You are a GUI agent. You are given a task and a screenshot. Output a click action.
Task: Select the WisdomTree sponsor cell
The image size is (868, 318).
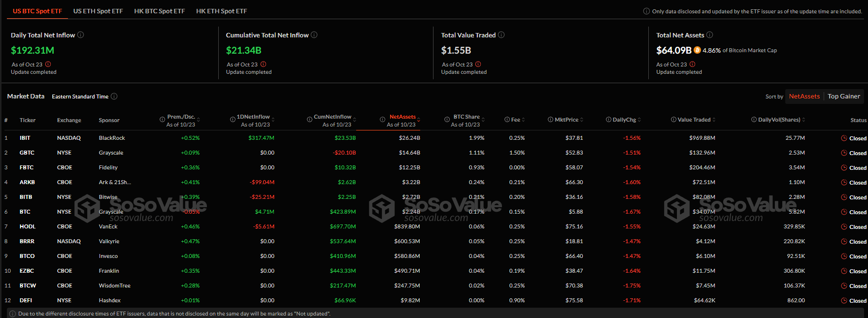pyautogui.click(x=115, y=286)
